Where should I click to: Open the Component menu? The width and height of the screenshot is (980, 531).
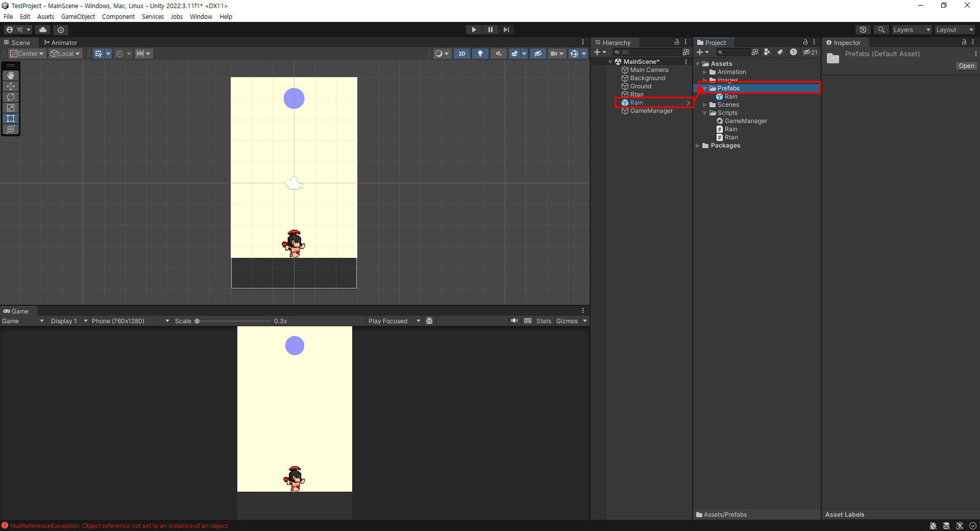click(118, 16)
